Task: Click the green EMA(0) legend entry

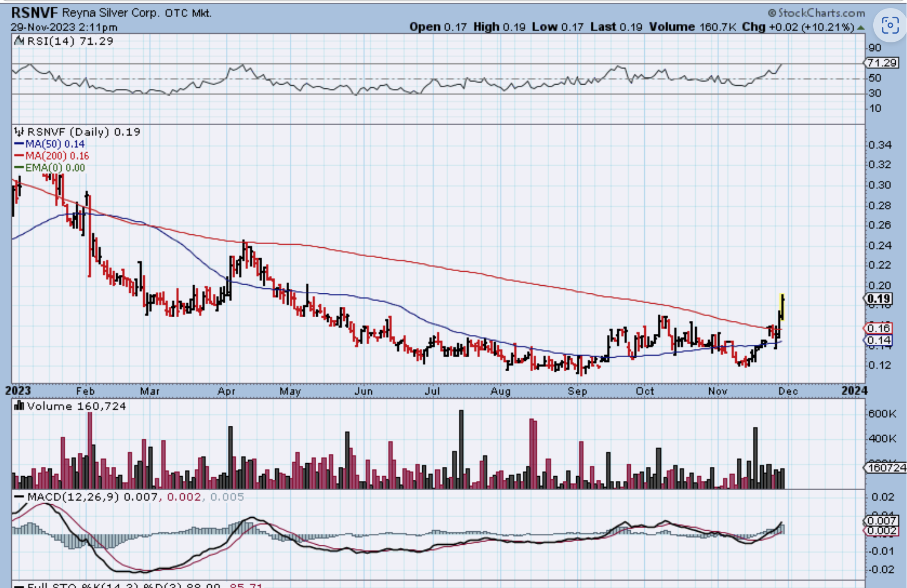Action: (50, 168)
